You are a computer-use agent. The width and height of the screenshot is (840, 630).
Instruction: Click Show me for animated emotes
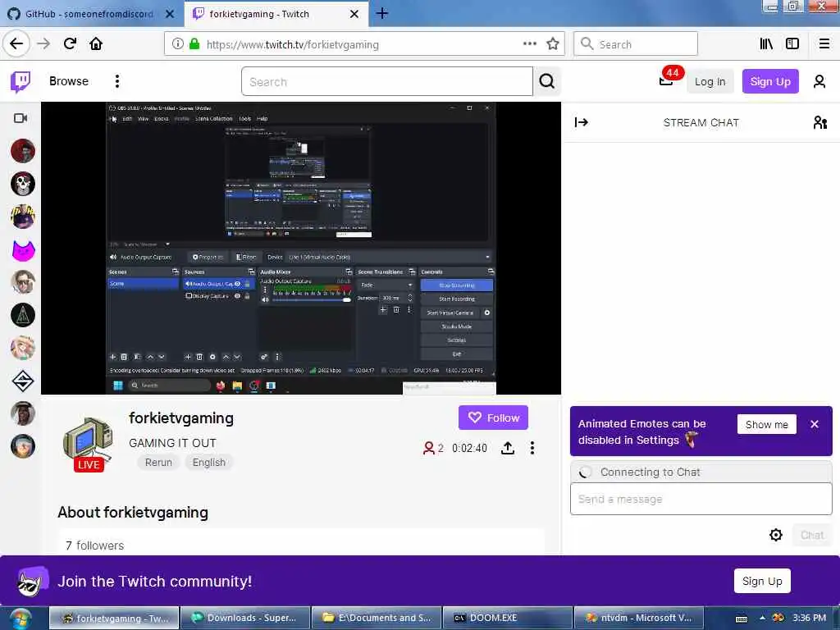[x=767, y=424]
